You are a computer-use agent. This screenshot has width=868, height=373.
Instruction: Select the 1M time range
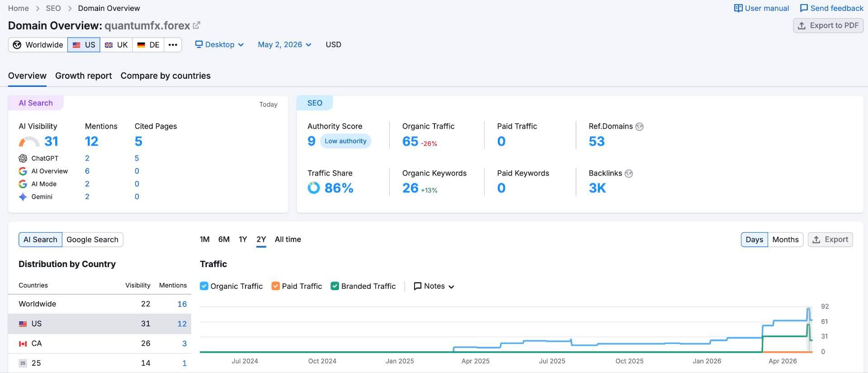pyautogui.click(x=205, y=239)
